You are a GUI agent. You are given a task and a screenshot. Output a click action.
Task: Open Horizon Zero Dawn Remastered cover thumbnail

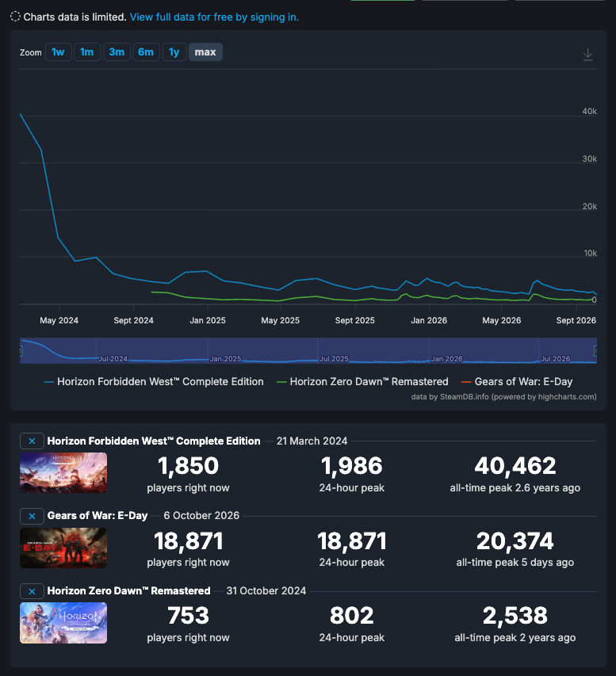point(63,623)
